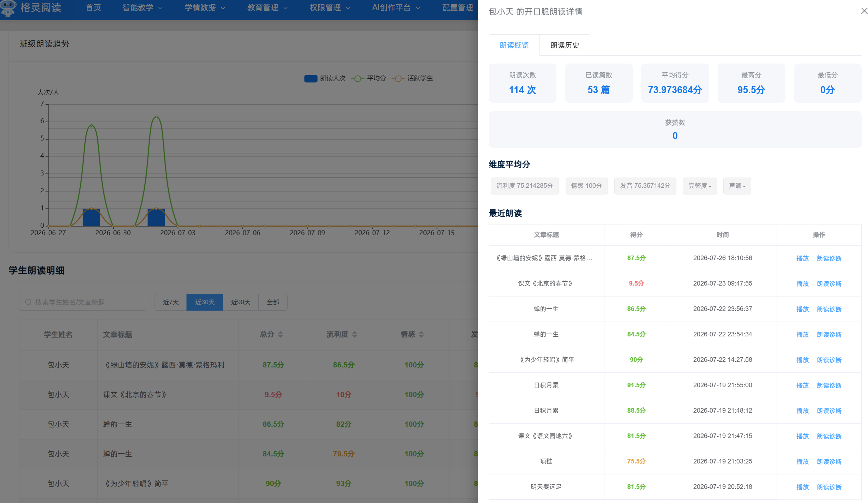Image resolution: width=868 pixels, height=503 pixels.
Task: Play 日积月累 recording scored 91.5分
Action: pos(802,385)
